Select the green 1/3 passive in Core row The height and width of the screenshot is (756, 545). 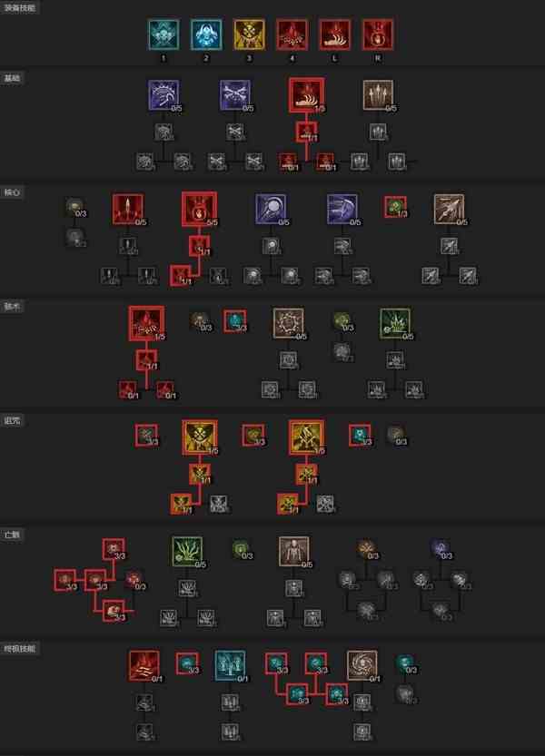tap(395, 207)
